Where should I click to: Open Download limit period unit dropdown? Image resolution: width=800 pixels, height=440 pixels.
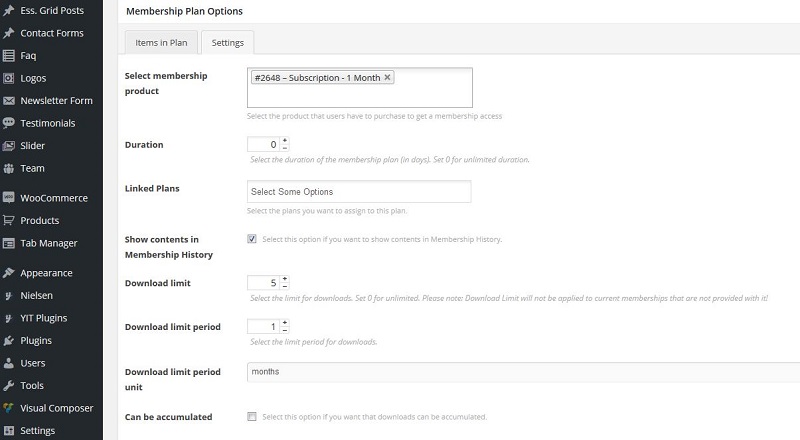(523, 372)
